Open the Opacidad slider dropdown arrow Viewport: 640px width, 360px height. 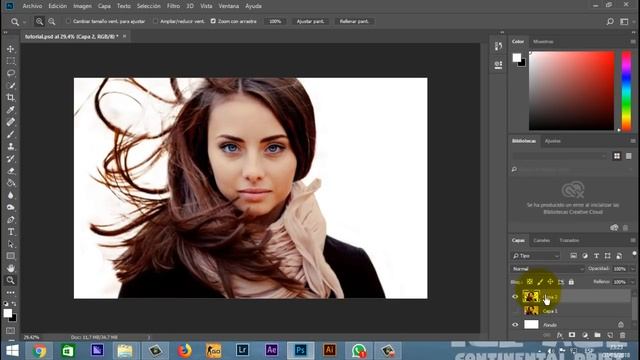click(x=633, y=269)
